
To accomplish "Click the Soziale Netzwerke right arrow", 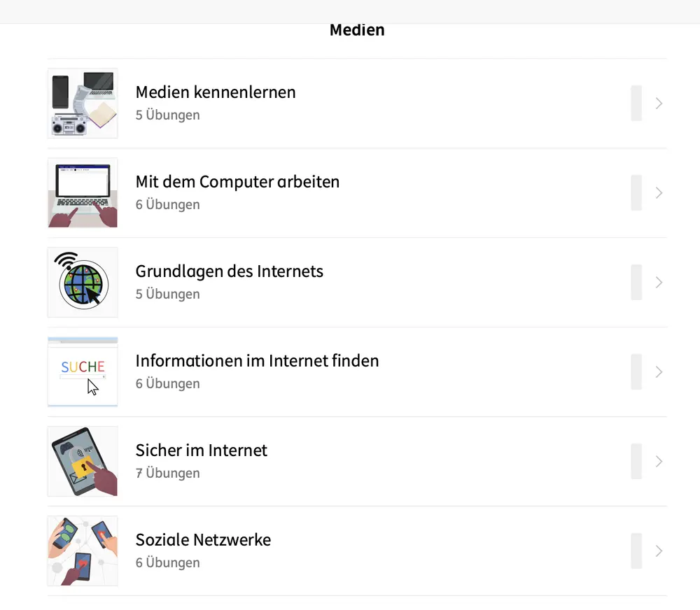I will [659, 551].
